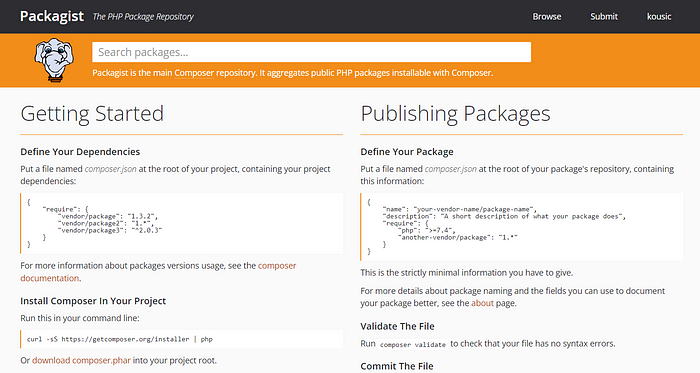Image resolution: width=700 pixels, height=373 pixels.
Task: Click the Packagist elephant mascot logo
Action: click(x=54, y=60)
